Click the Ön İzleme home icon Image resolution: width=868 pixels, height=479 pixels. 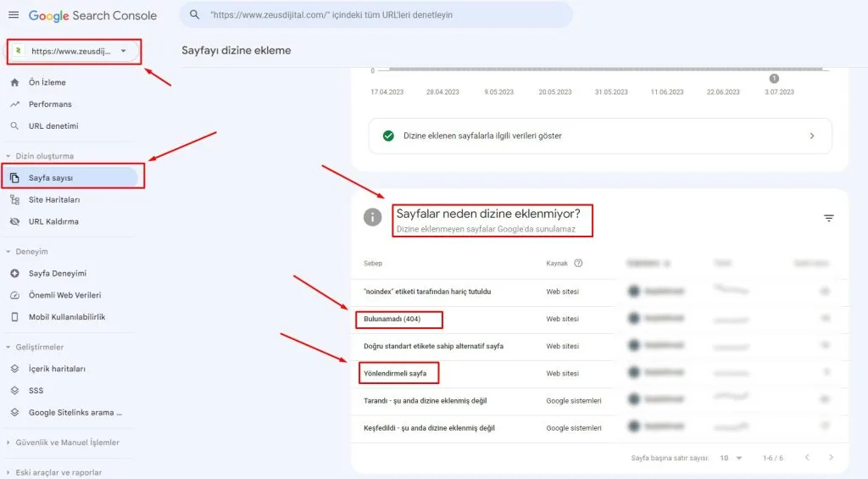15,82
